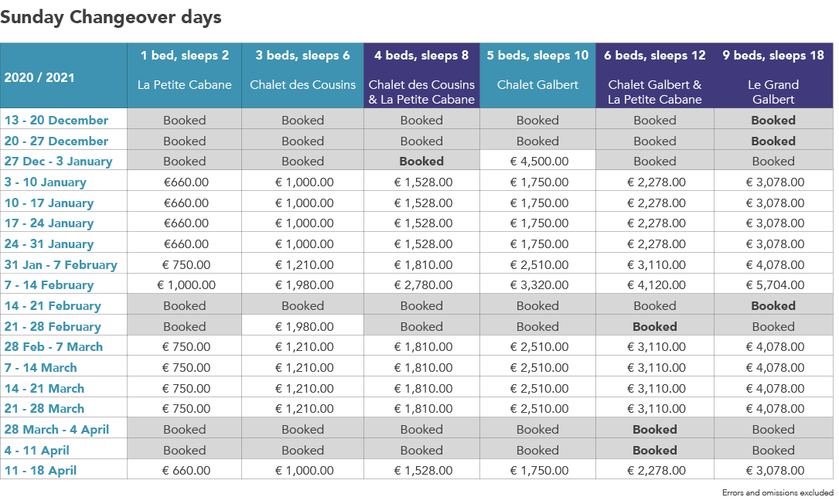Click the 'Le Grand Galbert' column header
The height and width of the screenshot is (504, 839).
pyautogui.click(x=773, y=76)
